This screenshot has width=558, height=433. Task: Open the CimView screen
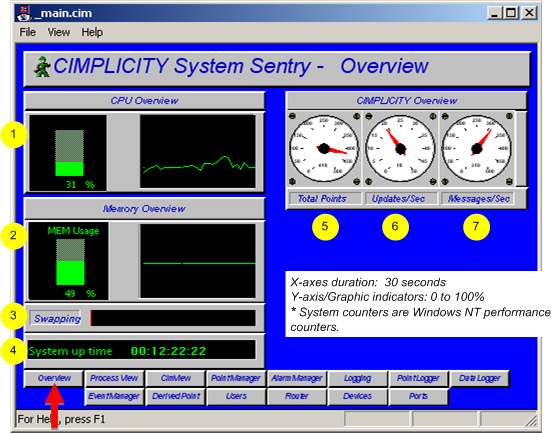click(x=175, y=378)
